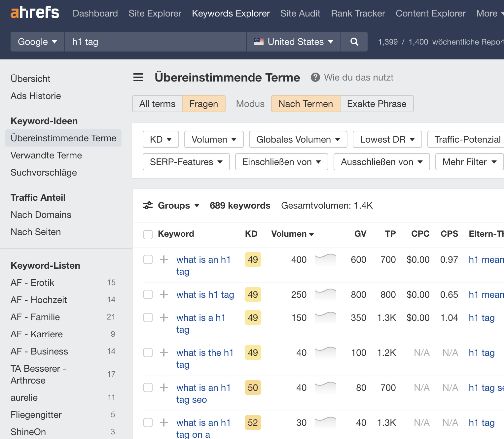
Task: Open Site Explorer from the top navigation
Action: [x=155, y=13]
